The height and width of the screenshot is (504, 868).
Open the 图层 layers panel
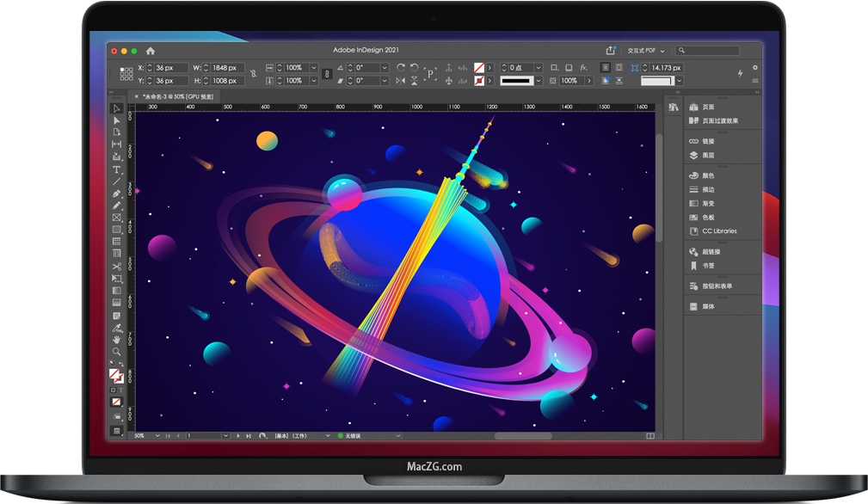point(708,156)
